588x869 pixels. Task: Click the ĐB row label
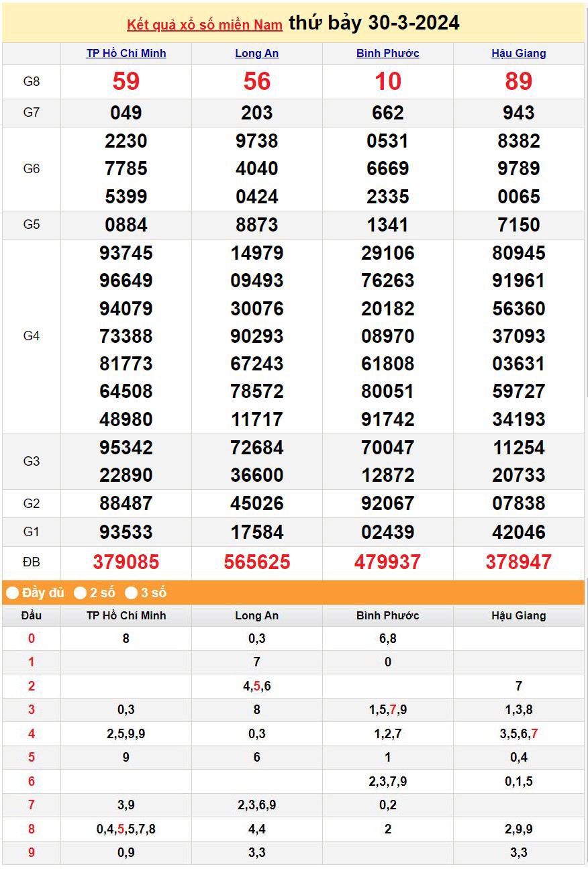click(x=31, y=562)
